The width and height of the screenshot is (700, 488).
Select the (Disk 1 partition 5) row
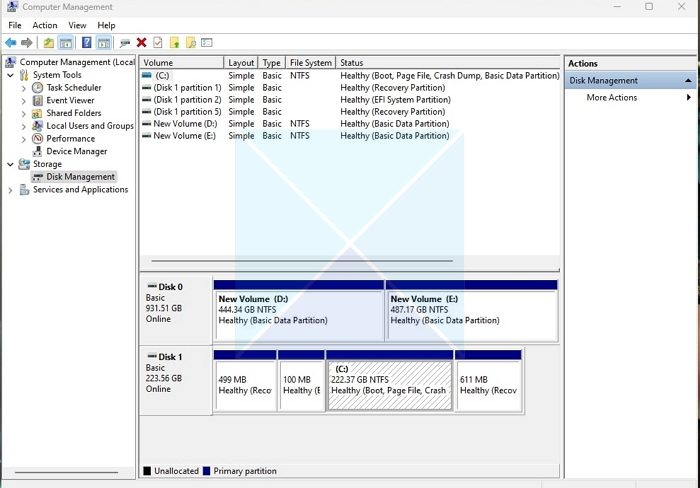coord(350,112)
